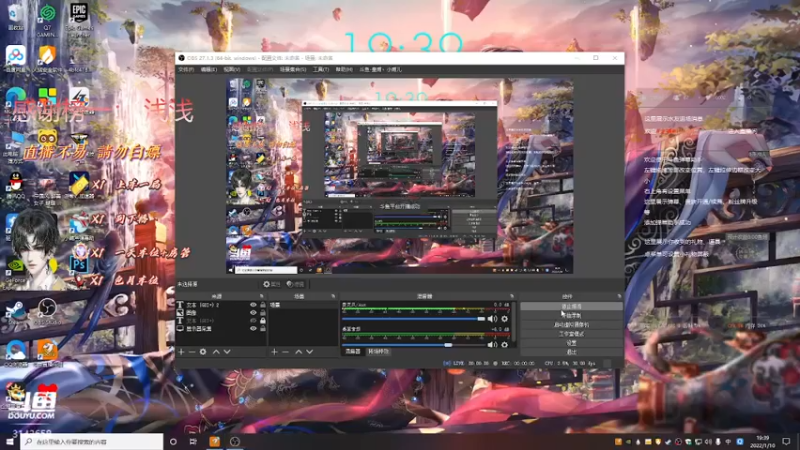Open OBS Studio desktop shortcut
The image size is (800, 450).
[46, 311]
